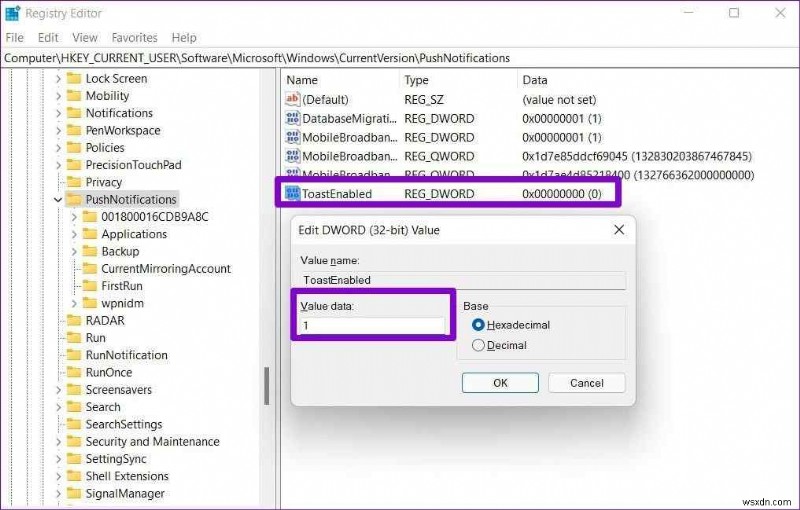Select the Hexadecimal base radio button
This screenshot has width=800, height=510.
tap(478, 325)
